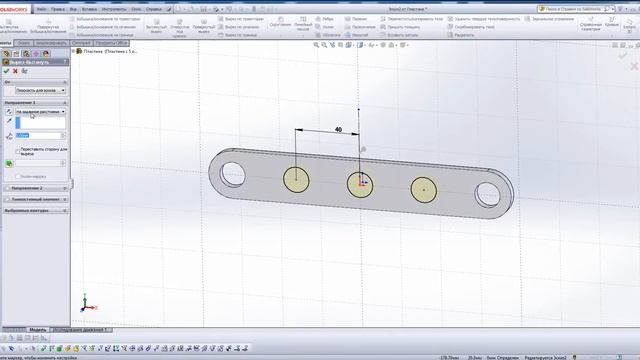Open the DisplayManager tab icon

[46, 53]
